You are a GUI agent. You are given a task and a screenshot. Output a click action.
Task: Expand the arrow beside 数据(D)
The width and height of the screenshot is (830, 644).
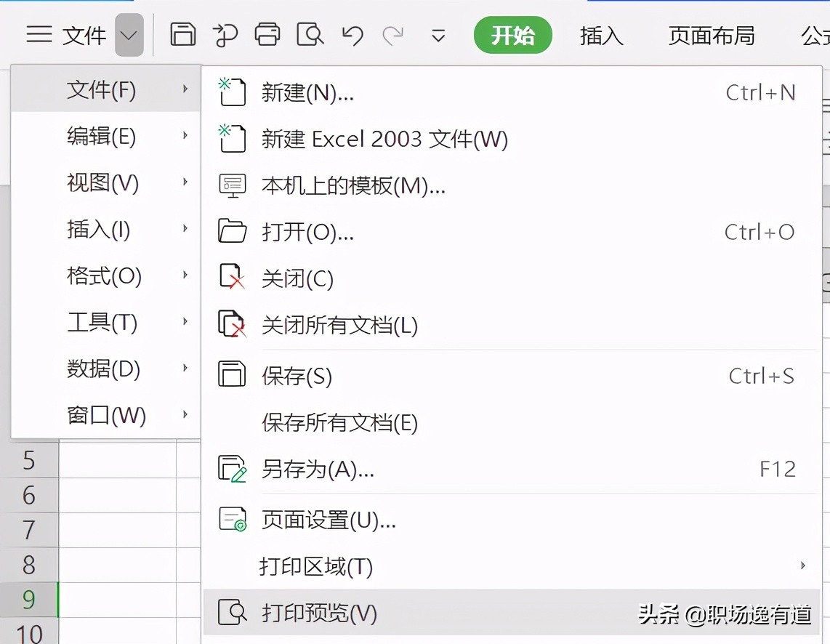click(x=185, y=369)
